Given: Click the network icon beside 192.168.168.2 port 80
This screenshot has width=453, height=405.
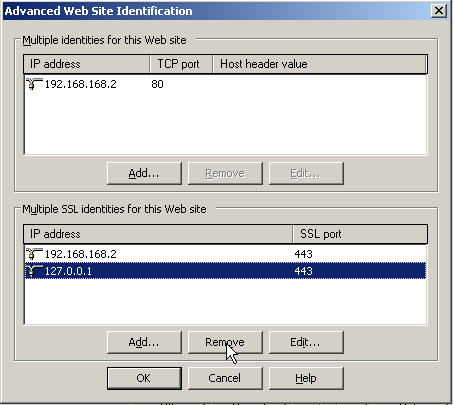Looking at the screenshot, I should click(x=34, y=84).
